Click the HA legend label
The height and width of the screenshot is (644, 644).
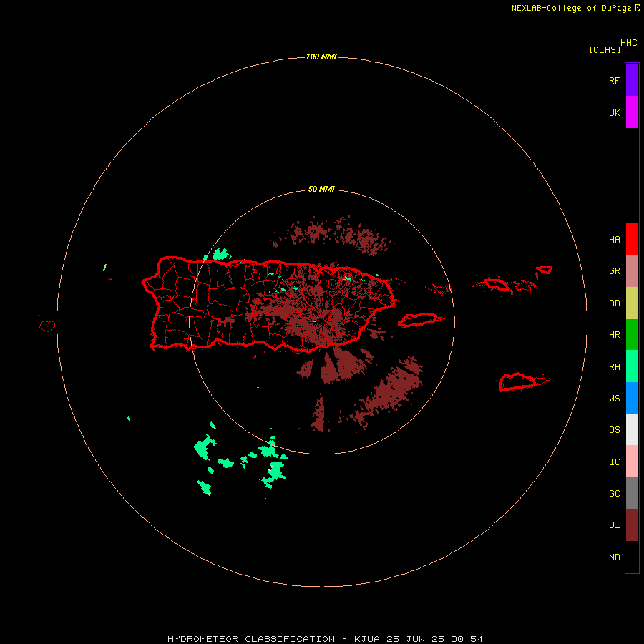614,240
